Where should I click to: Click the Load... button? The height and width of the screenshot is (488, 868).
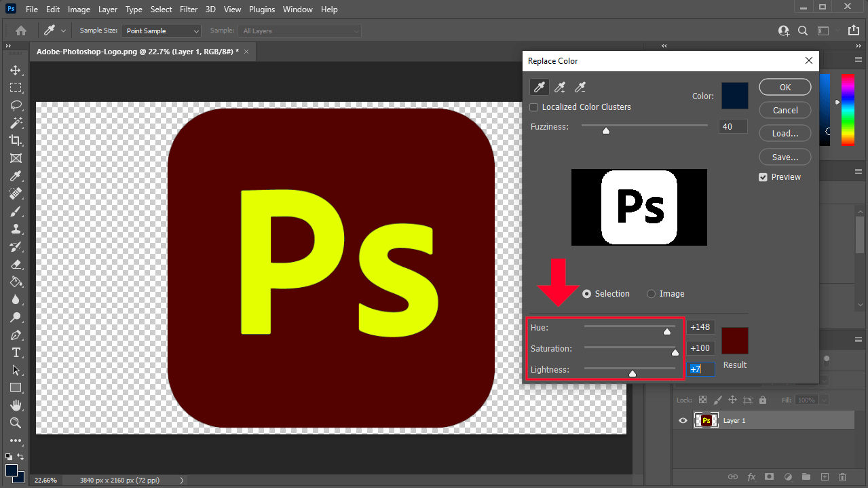[x=785, y=133]
